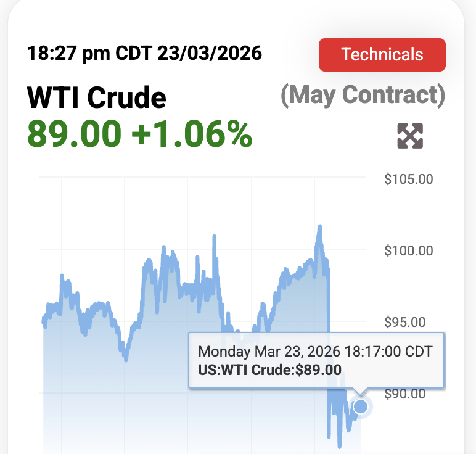
Task: Click the early dip near $92 on chart
Action: pos(126,359)
